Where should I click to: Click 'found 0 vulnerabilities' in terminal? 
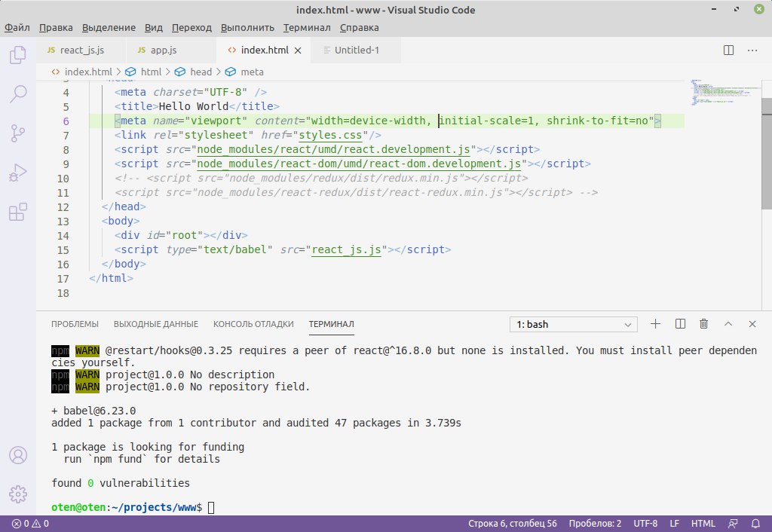[121, 483]
